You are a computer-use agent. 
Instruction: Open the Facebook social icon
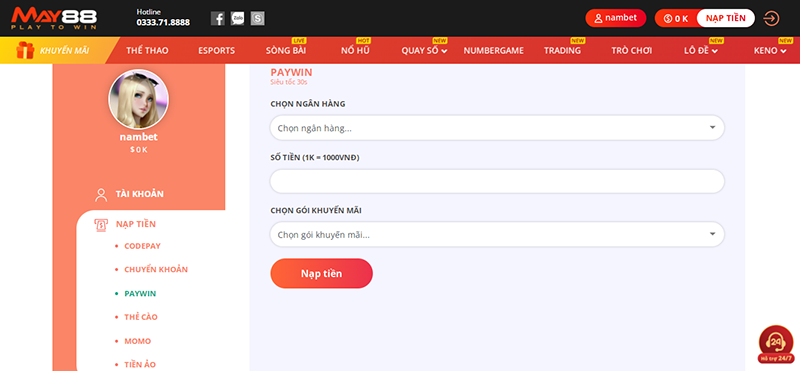(218, 19)
